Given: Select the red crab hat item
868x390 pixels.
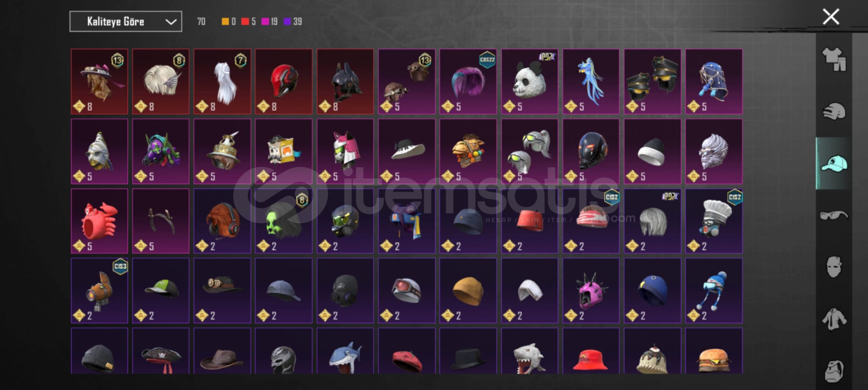Looking at the screenshot, I should click(99, 221).
